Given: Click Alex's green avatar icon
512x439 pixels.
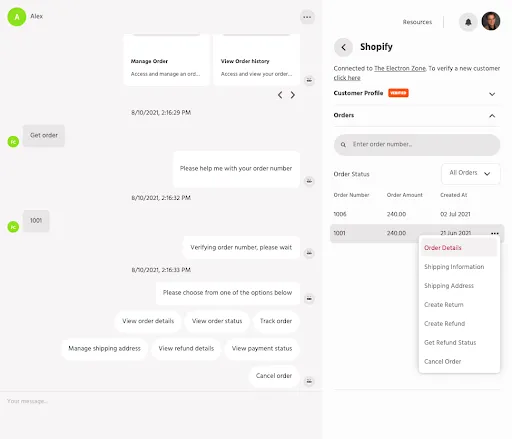Looking at the screenshot, I should point(17,17).
